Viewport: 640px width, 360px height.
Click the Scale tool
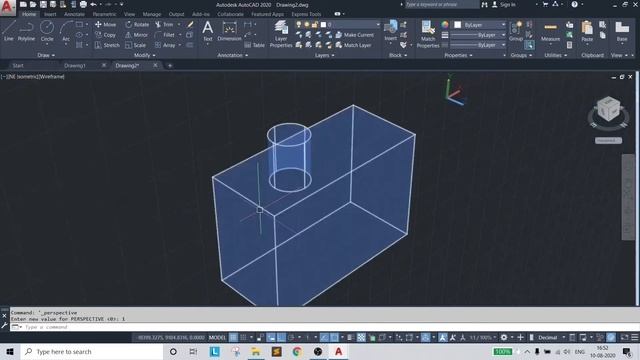(x=136, y=45)
